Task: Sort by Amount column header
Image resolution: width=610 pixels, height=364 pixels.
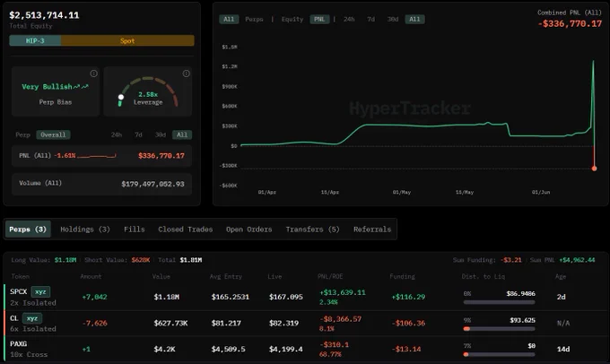Action: (x=91, y=276)
